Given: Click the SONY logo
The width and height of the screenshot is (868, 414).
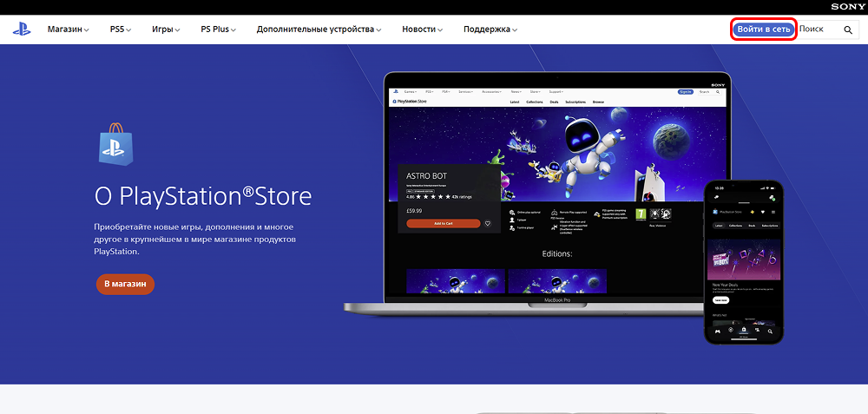Looking at the screenshot, I should click(x=847, y=7).
